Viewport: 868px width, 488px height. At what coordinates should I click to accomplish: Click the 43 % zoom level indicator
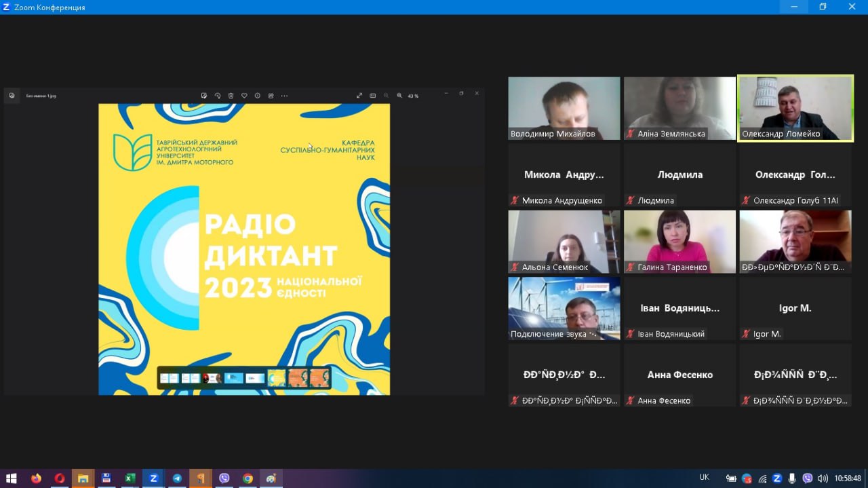pos(413,96)
